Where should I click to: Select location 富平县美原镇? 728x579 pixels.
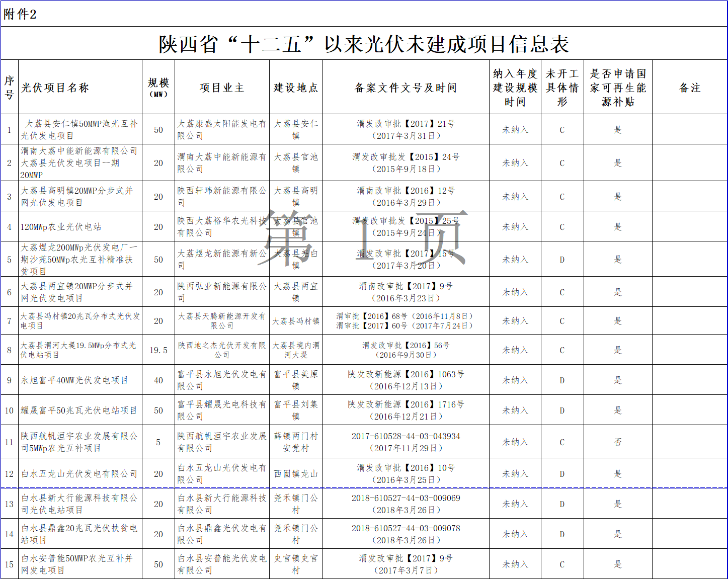(x=296, y=380)
